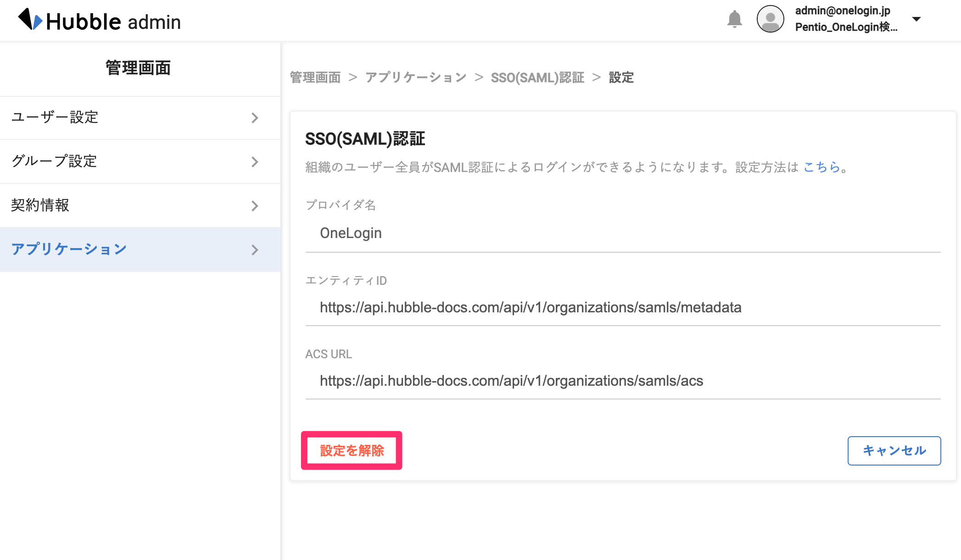
Task: Click the user avatar icon
Action: point(770,19)
